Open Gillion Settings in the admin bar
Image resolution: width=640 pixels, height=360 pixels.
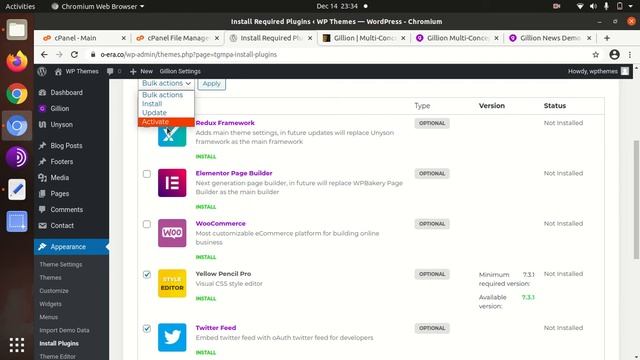pyautogui.click(x=180, y=71)
